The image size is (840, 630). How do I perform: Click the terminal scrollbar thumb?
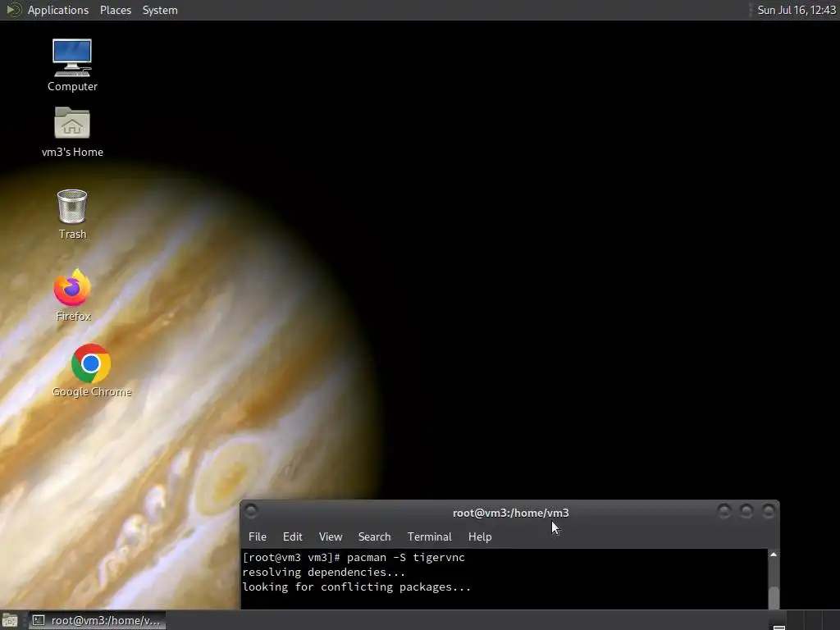(773, 597)
